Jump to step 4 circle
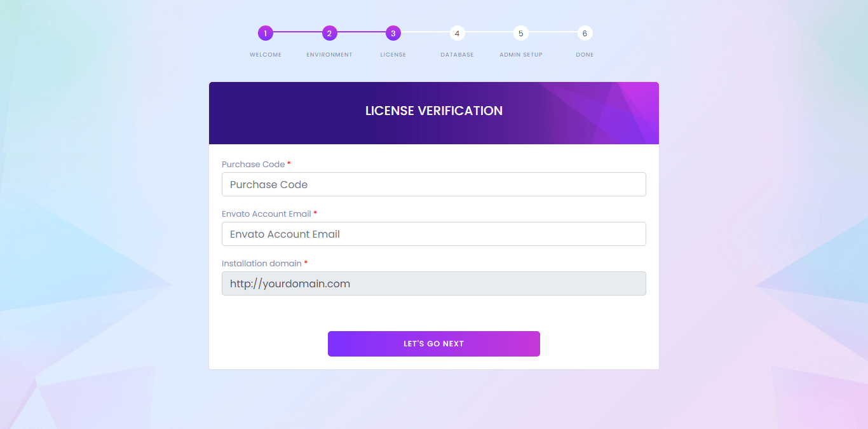 (457, 33)
